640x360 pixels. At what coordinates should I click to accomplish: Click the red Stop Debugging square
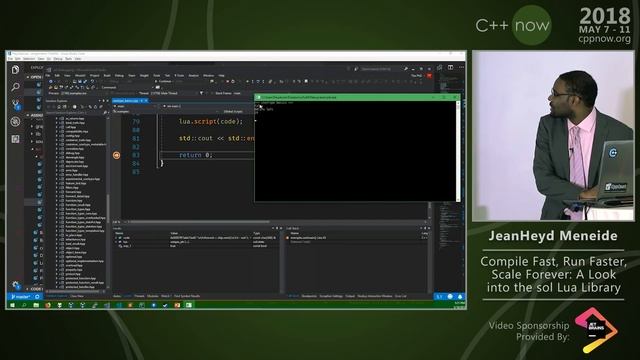(227, 82)
